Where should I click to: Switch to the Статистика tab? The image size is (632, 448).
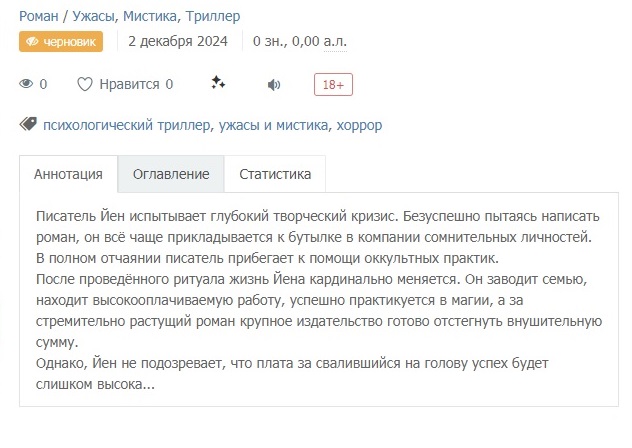(275, 174)
